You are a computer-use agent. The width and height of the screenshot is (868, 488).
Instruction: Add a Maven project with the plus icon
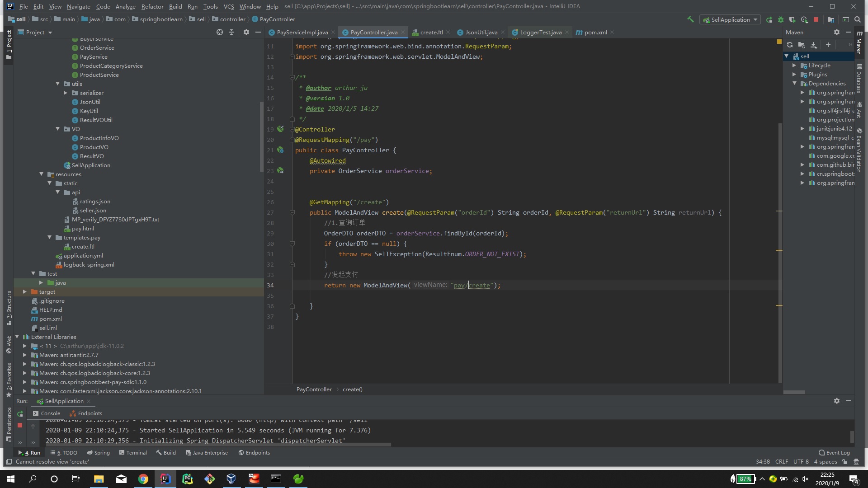click(x=828, y=45)
